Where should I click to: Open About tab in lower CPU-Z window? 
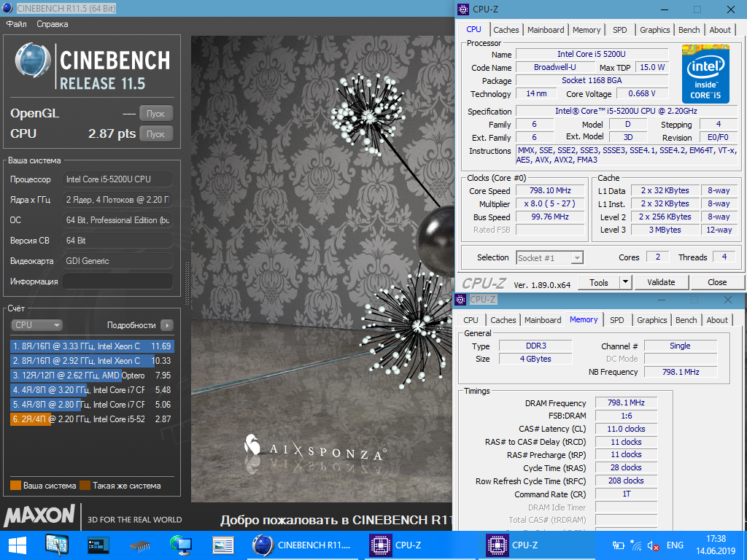pos(717,321)
